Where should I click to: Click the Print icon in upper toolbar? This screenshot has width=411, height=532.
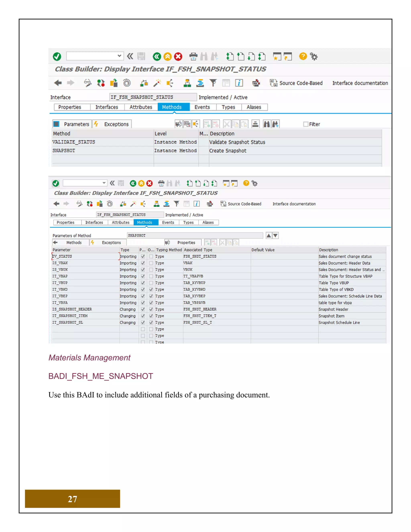click(193, 57)
